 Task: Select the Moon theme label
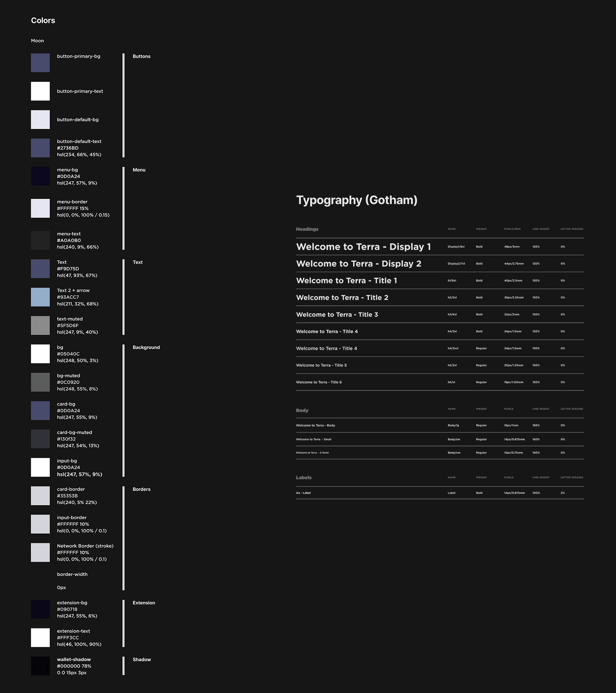click(x=37, y=41)
